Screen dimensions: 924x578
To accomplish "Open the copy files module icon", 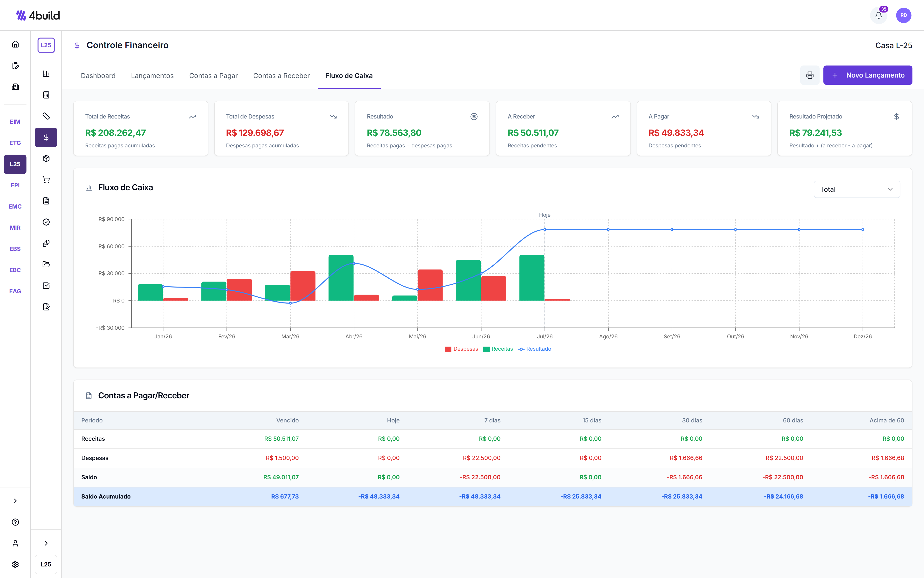I will click(x=46, y=243).
